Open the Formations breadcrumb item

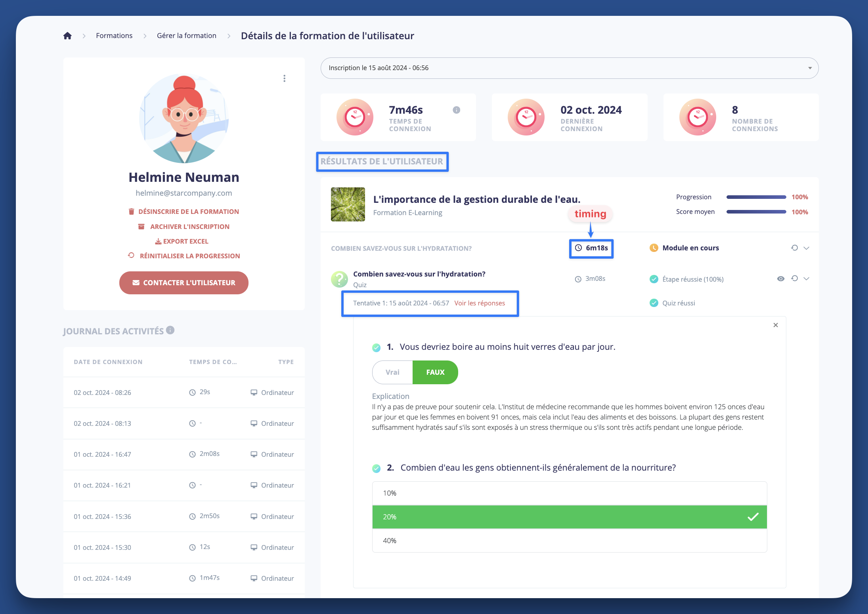(x=114, y=35)
